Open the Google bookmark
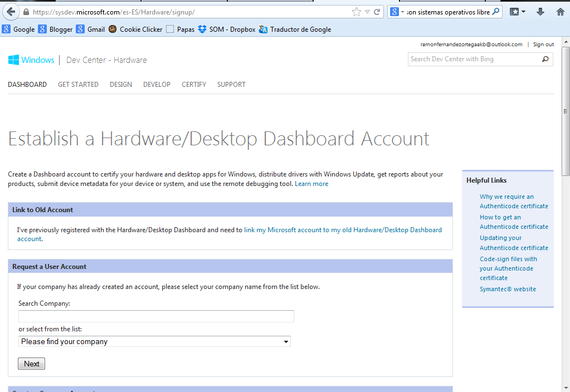This screenshot has width=570, height=392. 18,30
